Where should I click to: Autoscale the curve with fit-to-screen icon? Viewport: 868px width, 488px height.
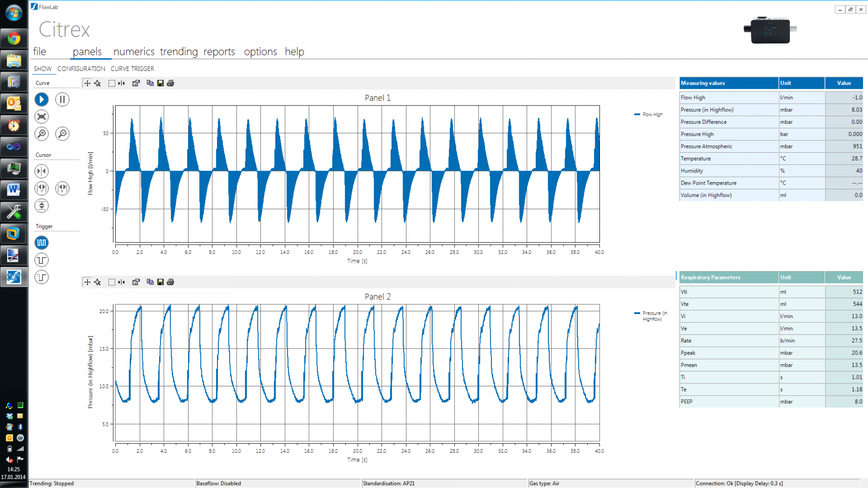tap(41, 117)
